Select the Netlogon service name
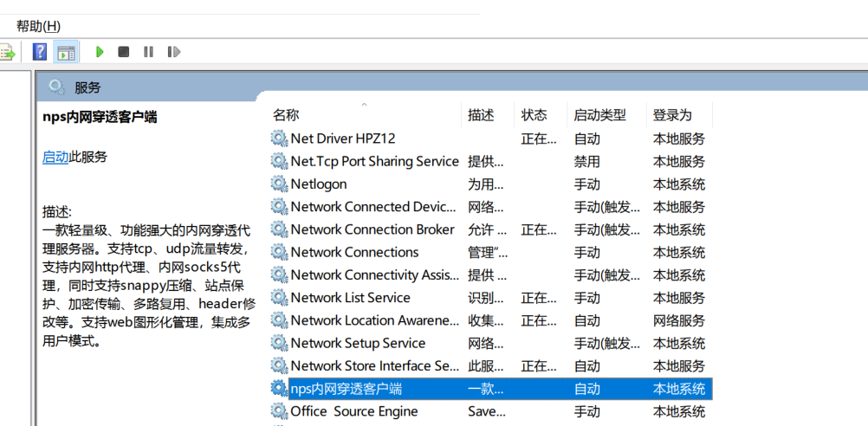868x426 pixels. (319, 184)
